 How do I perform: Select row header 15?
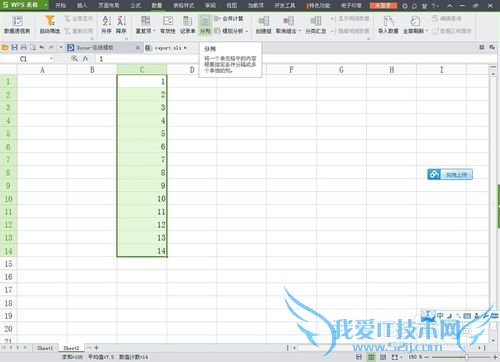[8, 264]
